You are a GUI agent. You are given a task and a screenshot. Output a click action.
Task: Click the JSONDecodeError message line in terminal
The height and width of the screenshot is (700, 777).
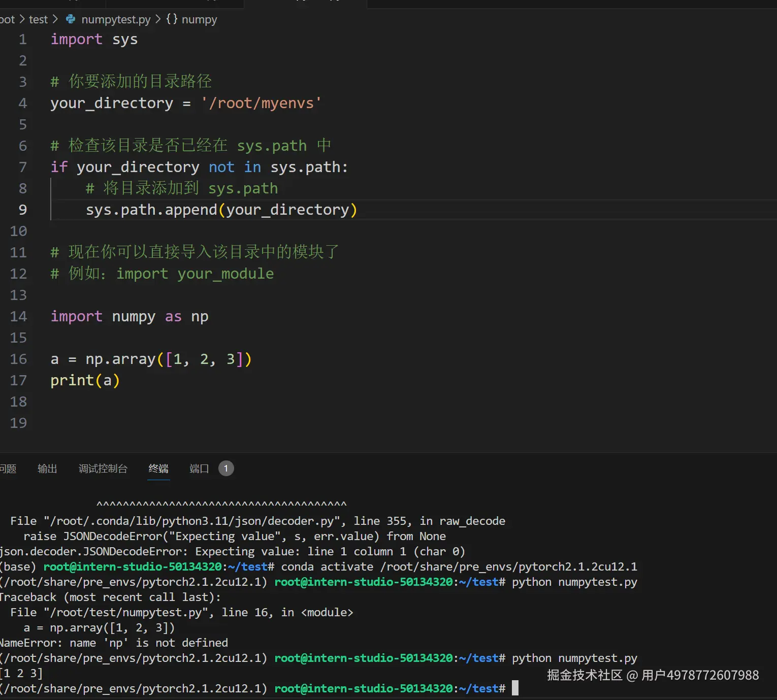pos(233,552)
